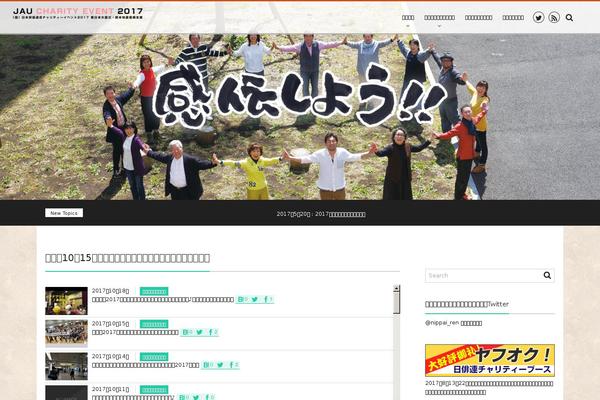Click the sidebar heading ending in Twitter
Image resolution: width=600 pixels, height=400 pixels.
467,304
